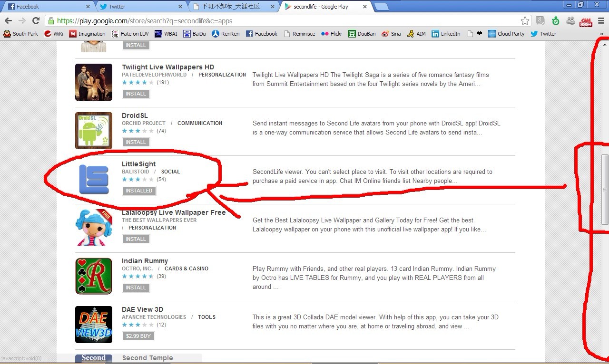Image resolution: width=609 pixels, height=364 pixels.
Task: Open the South Park bookmark
Action: tap(21, 34)
